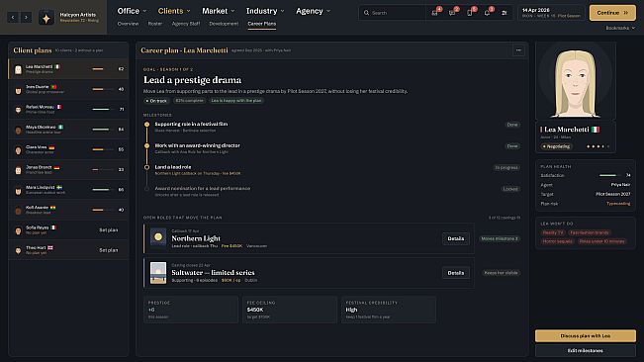Click the calendar icon in top bar
The height and width of the screenshot is (362, 644).
505,13
